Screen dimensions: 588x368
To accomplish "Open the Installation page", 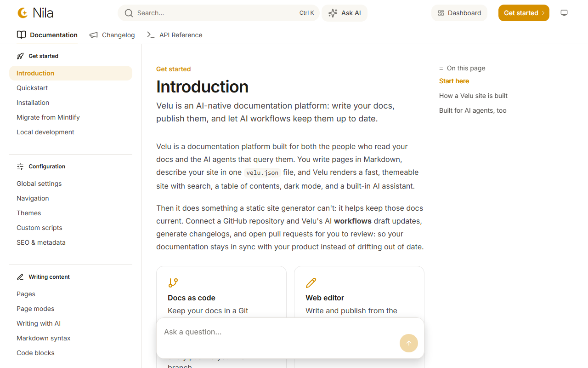I will [33, 103].
